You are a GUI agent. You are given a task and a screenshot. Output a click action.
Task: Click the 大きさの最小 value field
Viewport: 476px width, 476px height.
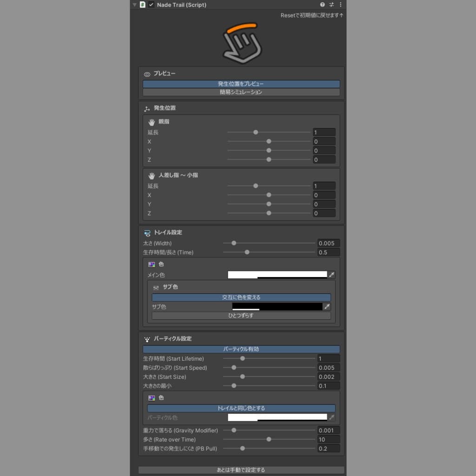[329, 386]
